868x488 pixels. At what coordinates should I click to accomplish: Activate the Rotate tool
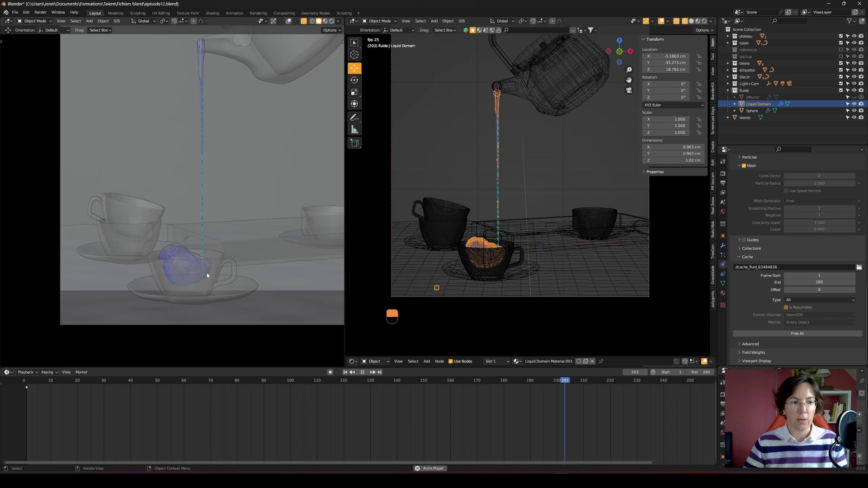click(354, 80)
